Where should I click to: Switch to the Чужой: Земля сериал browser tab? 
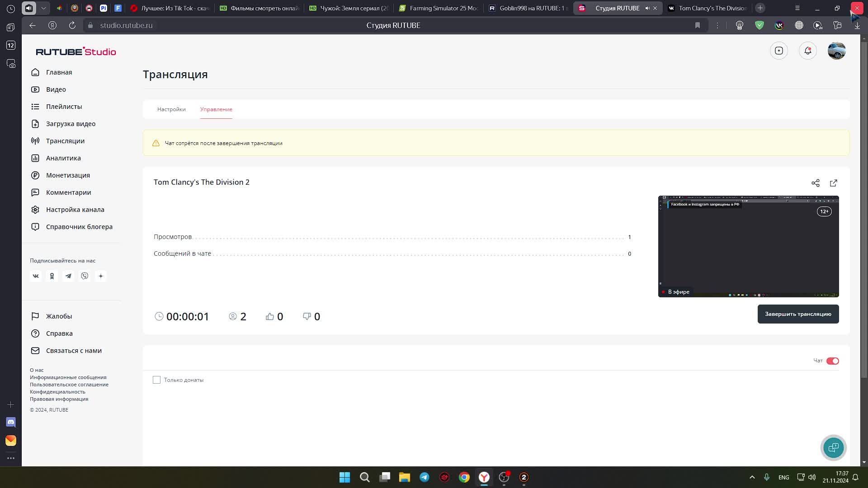coord(349,8)
